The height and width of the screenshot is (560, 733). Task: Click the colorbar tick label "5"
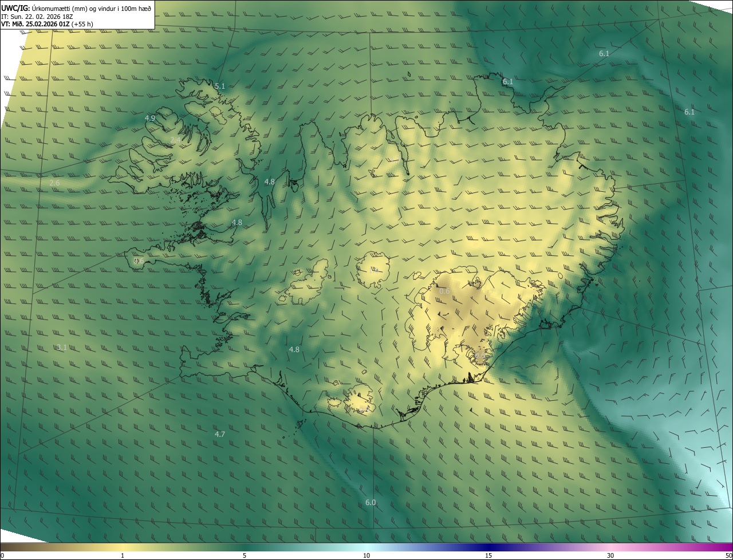click(245, 555)
